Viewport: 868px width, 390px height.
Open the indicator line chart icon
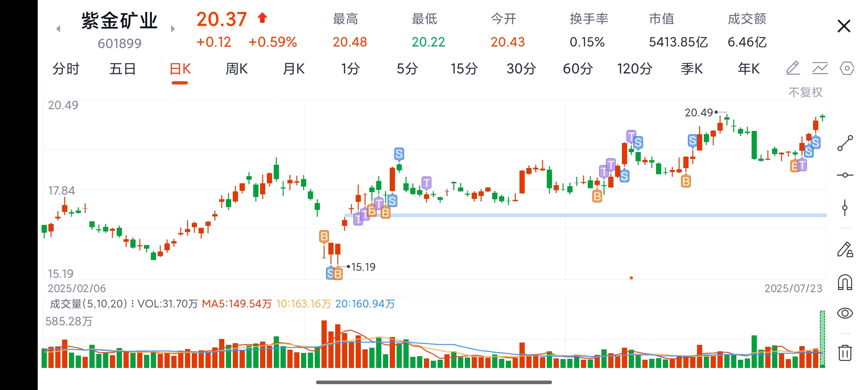pyautogui.click(x=820, y=68)
